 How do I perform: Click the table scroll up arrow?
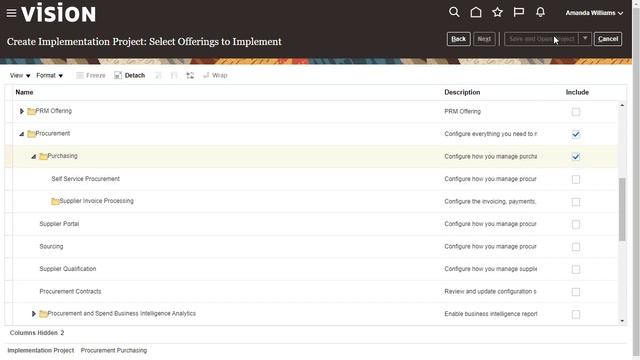click(x=622, y=105)
